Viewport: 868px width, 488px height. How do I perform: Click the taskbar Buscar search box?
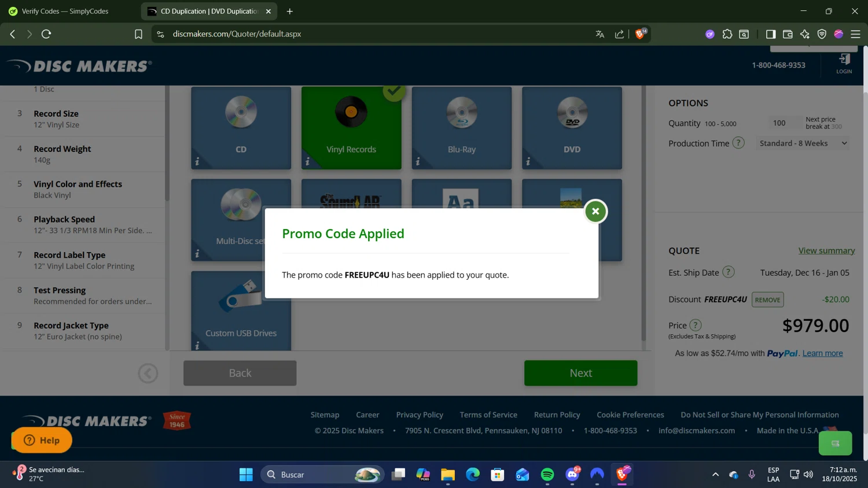coord(322,475)
